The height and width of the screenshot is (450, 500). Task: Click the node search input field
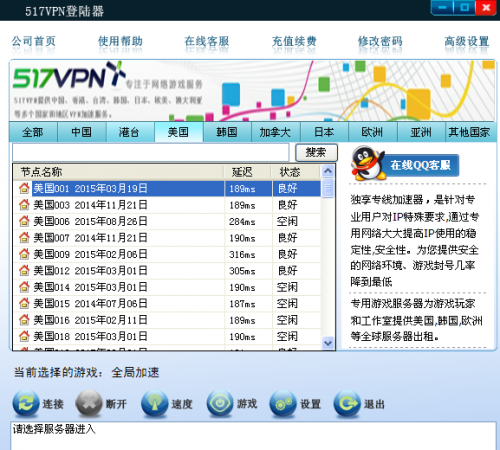150,153
